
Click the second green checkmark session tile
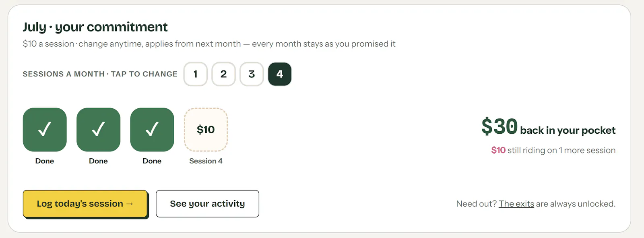[x=99, y=130]
